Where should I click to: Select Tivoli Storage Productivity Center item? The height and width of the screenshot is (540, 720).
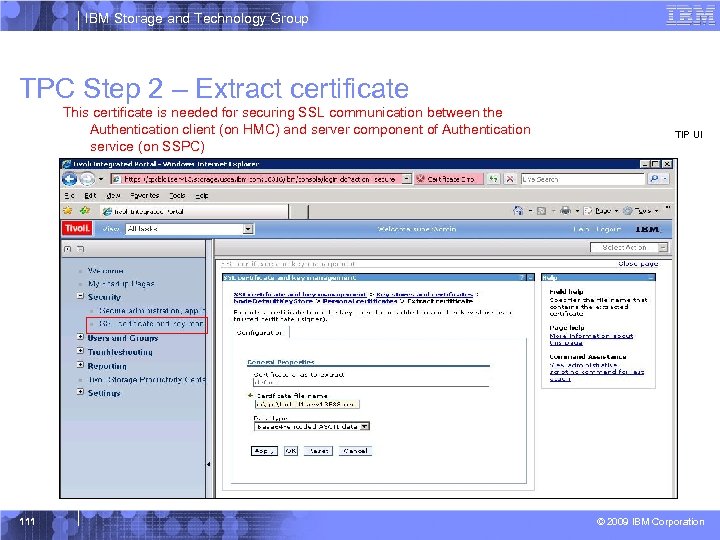coord(146,380)
